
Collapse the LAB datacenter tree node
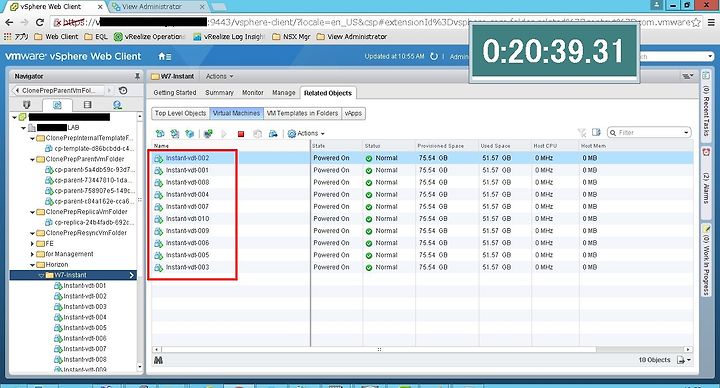[x=23, y=128]
